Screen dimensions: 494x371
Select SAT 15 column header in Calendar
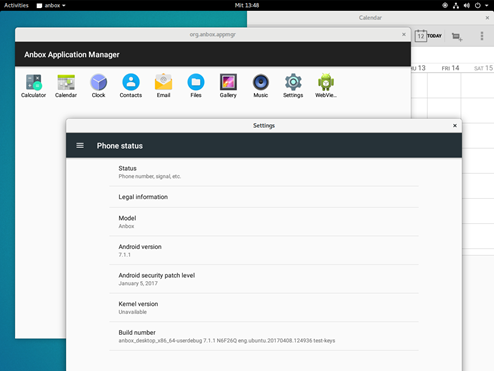[483, 68]
